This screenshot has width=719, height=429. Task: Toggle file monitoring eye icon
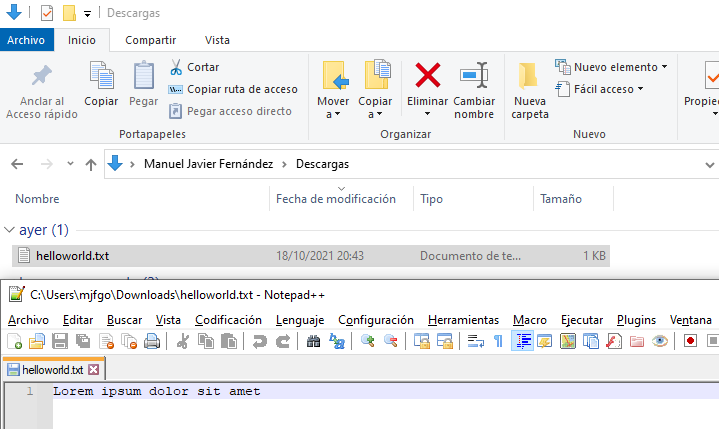click(x=659, y=341)
